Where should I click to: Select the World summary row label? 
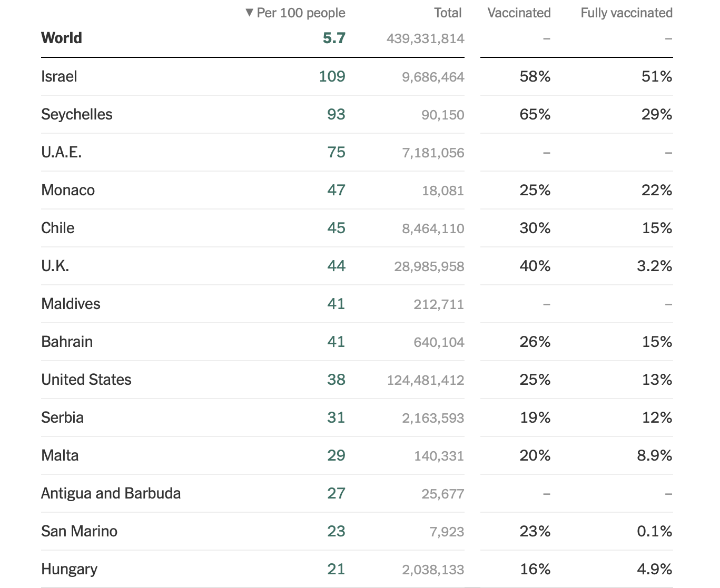pyautogui.click(x=62, y=38)
